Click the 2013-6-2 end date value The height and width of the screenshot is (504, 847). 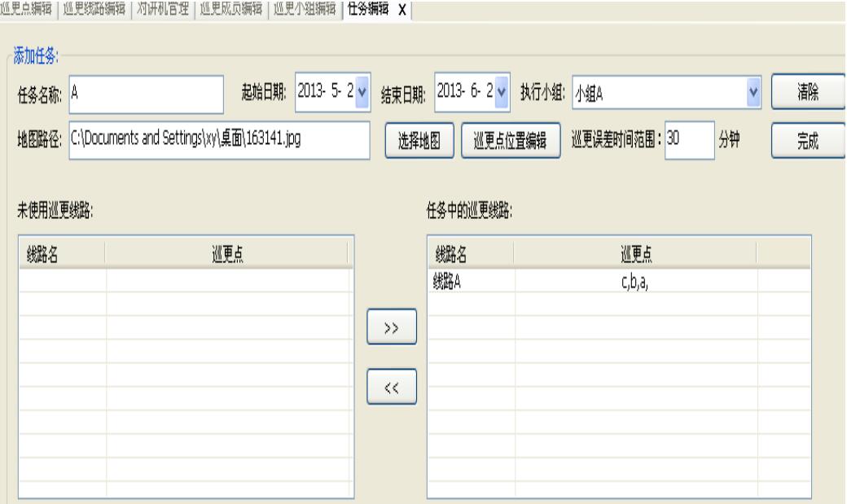[x=464, y=91]
